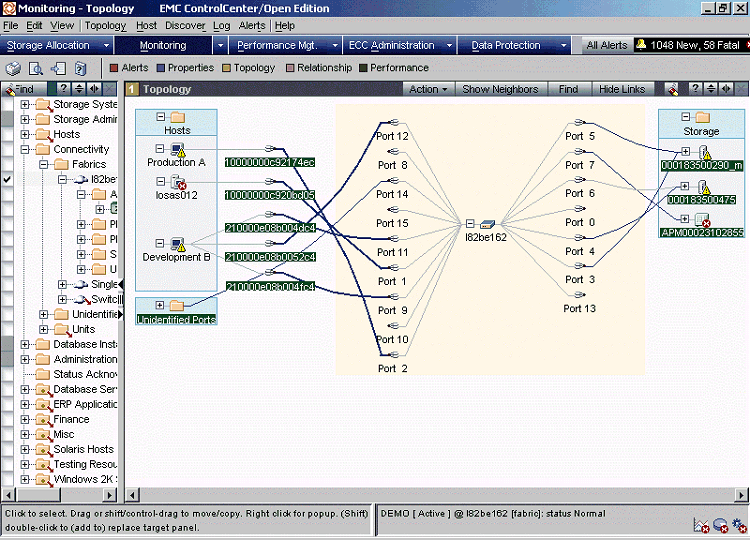Image resolution: width=750 pixels, height=540 pixels.
Task: Click the All Alerts button
Action: point(607,45)
